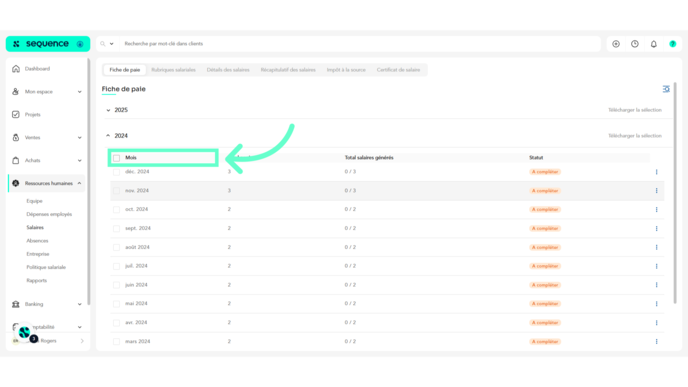This screenshot has height=387, width=688.
Task: Open Dépenses employés submenu item
Action: pyautogui.click(x=49, y=214)
